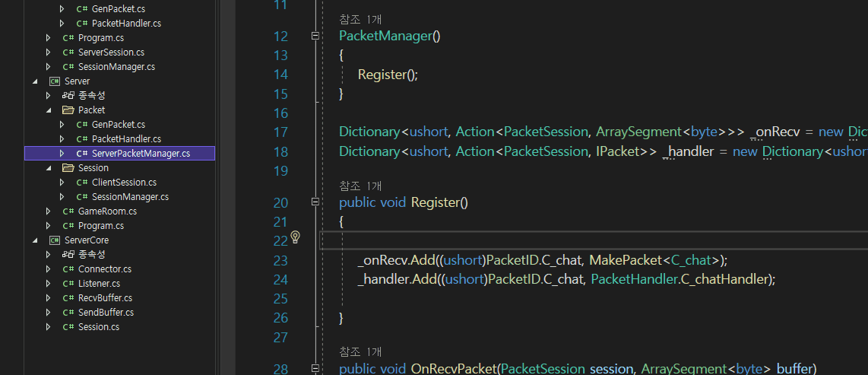Click the Session folder icon
This screenshot has width=868, height=375.
pos(68,167)
